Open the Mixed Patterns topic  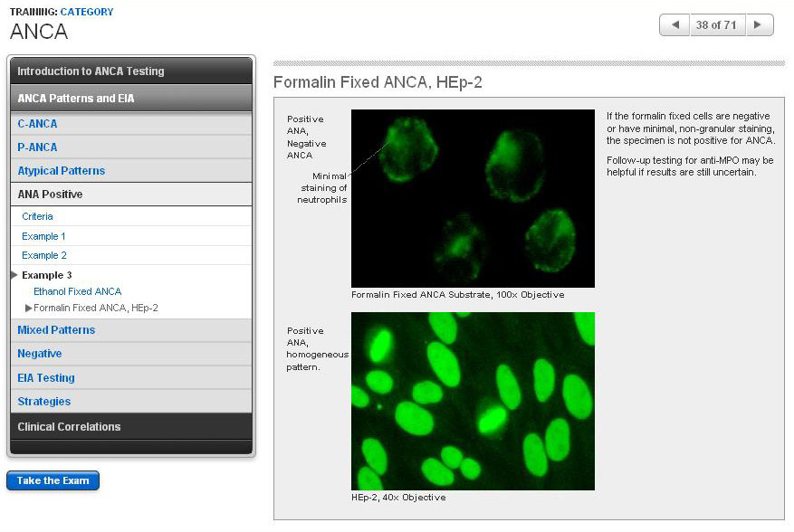point(56,330)
